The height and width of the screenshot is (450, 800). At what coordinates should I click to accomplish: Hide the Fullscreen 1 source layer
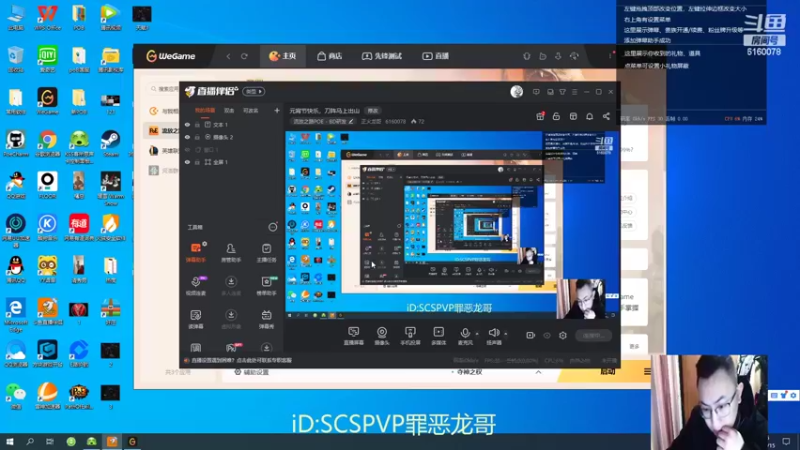coord(187,162)
